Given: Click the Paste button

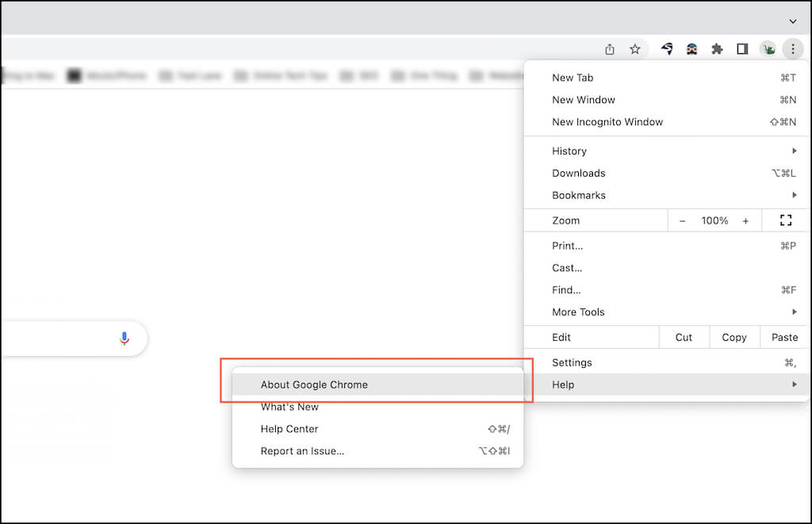Looking at the screenshot, I should (784, 337).
